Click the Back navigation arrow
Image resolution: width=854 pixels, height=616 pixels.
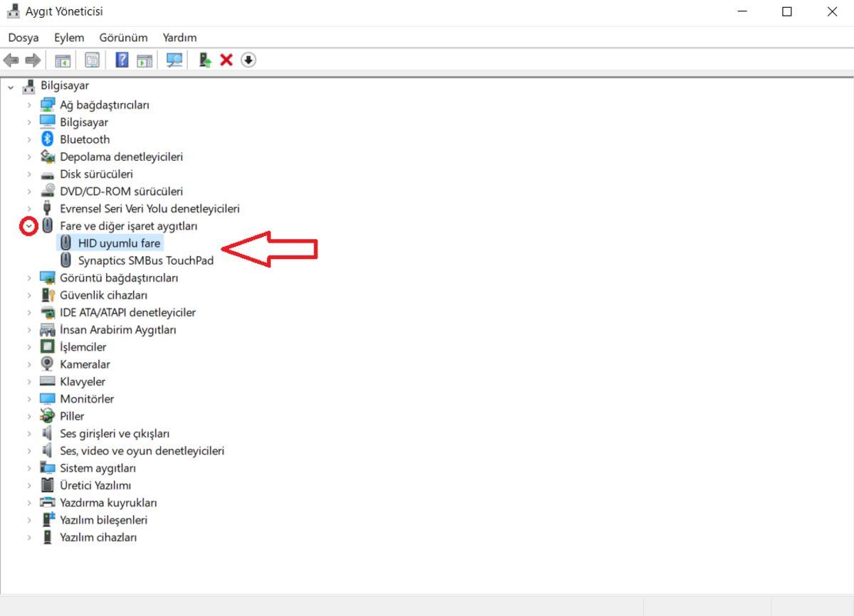(11, 60)
